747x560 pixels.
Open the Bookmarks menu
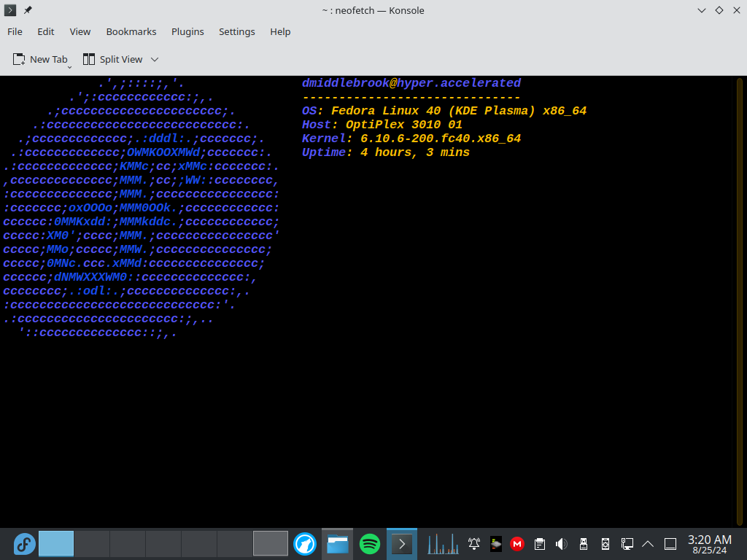click(x=131, y=31)
